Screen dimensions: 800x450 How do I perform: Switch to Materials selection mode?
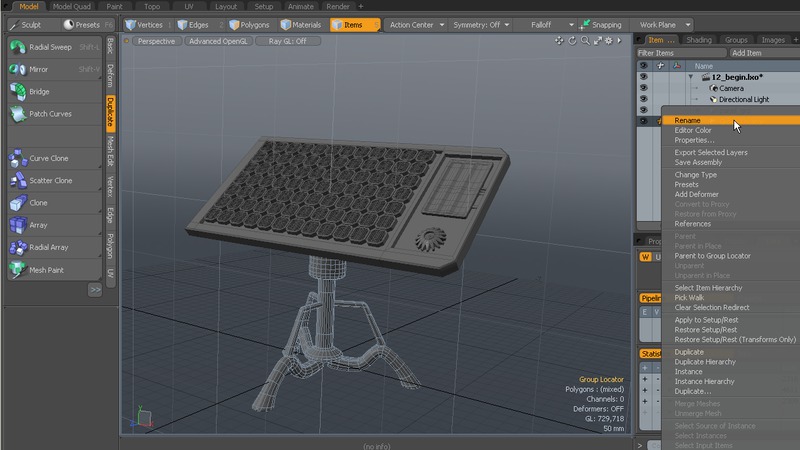pyautogui.click(x=302, y=24)
